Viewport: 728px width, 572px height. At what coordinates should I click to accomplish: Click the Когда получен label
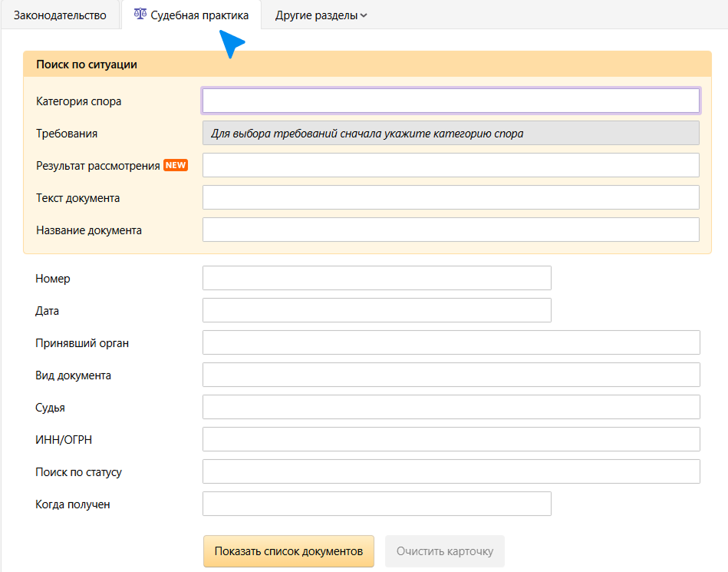coord(73,504)
